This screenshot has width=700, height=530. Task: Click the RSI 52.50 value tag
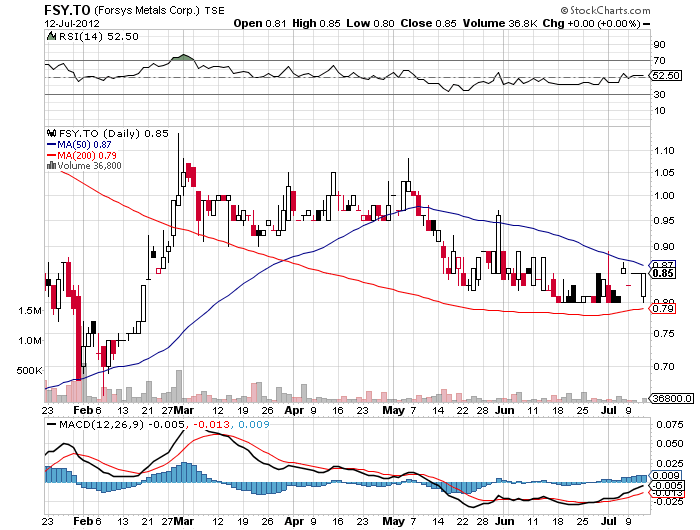pos(665,75)
